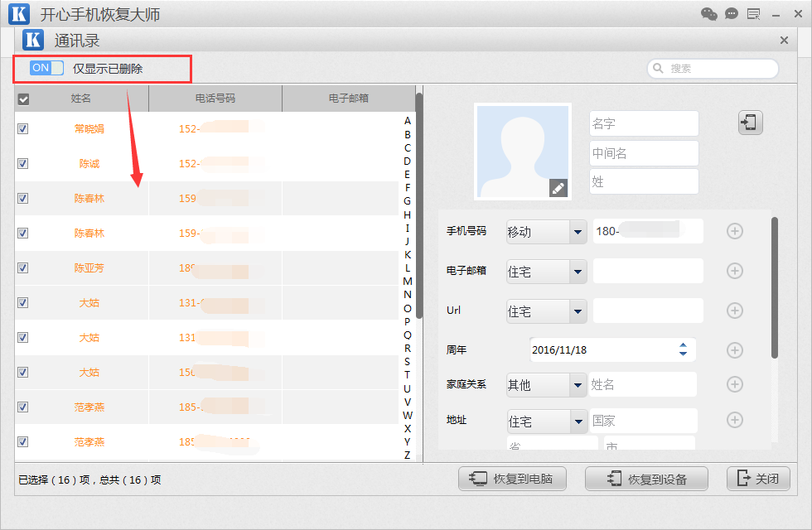Screen dimensions: 812x530
Task: Toggle the 仅显示已删除 ON switch
Action: (46, 68)
